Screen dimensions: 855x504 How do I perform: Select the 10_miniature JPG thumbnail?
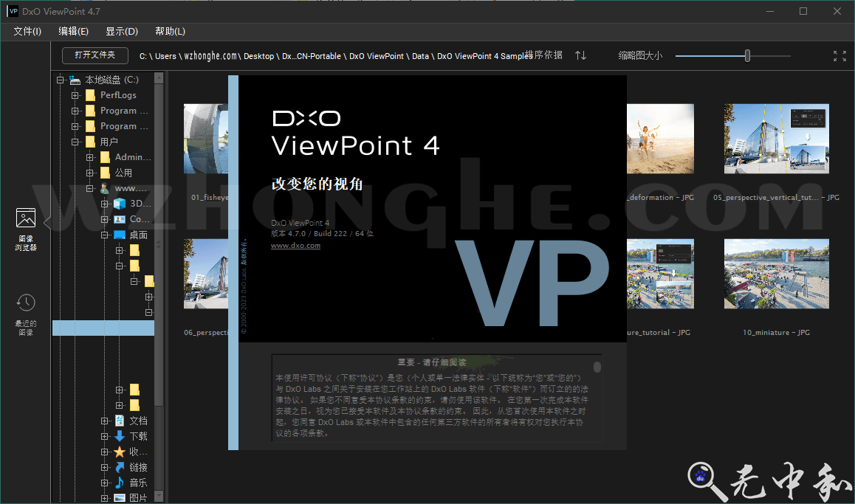[776, 274]
